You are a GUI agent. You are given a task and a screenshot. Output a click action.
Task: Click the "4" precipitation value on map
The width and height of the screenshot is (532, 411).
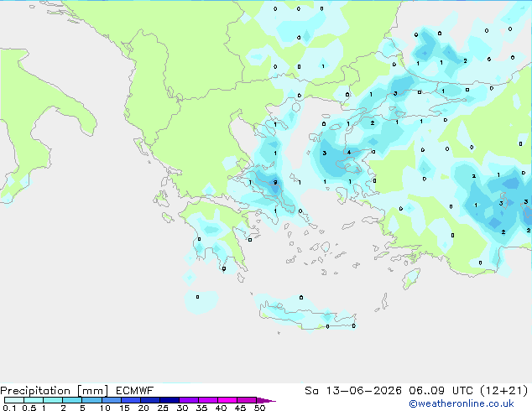point(349,153)
